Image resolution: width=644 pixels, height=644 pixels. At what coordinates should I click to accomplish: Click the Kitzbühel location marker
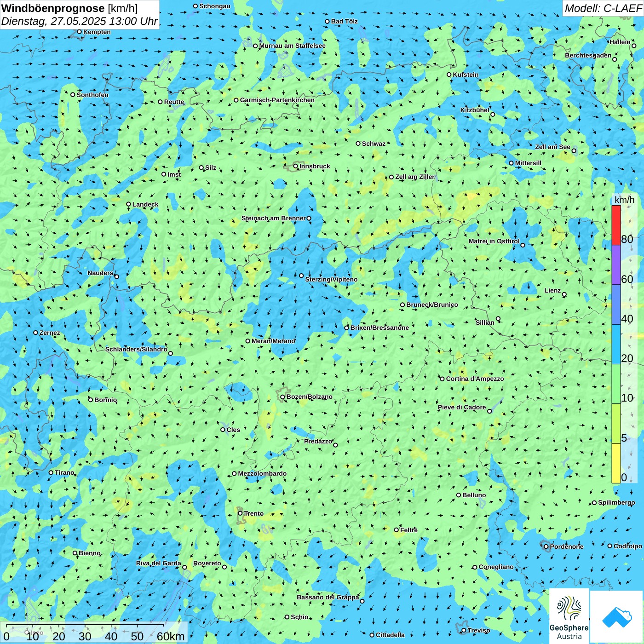[x=493, y=115]
